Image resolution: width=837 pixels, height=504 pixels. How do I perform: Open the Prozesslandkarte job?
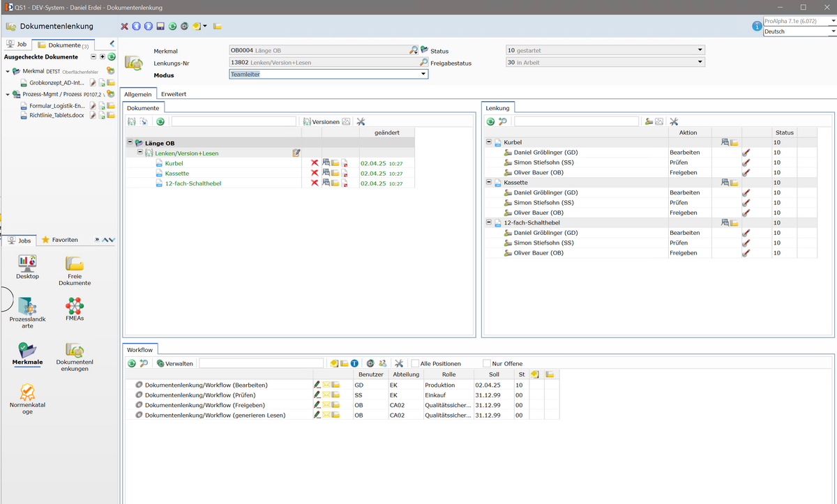27,313
